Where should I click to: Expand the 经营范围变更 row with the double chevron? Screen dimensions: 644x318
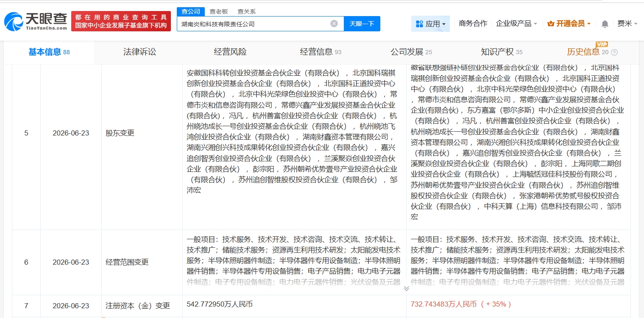[406, 288]
